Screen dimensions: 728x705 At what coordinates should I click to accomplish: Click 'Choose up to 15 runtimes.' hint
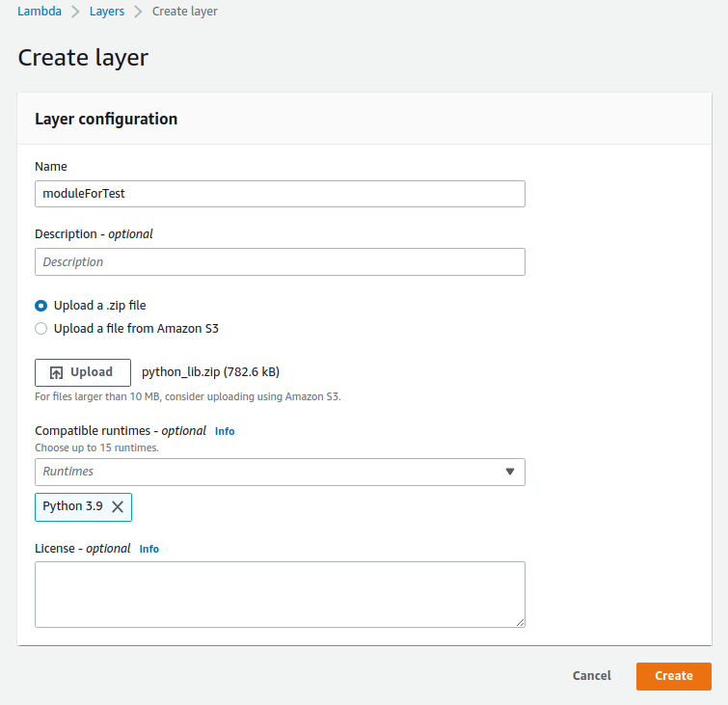96,447
